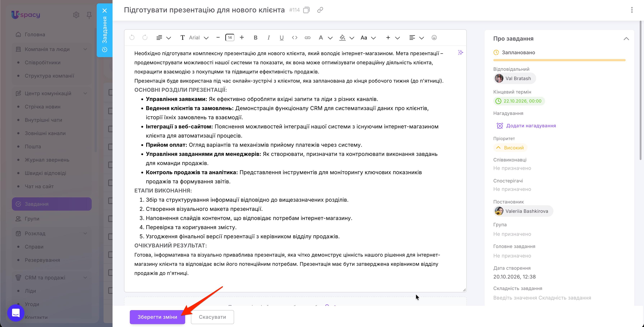Viewport: 644px width, 327px height.
Task: Click Додати нагадування link
Action: [x=526, y=126]
